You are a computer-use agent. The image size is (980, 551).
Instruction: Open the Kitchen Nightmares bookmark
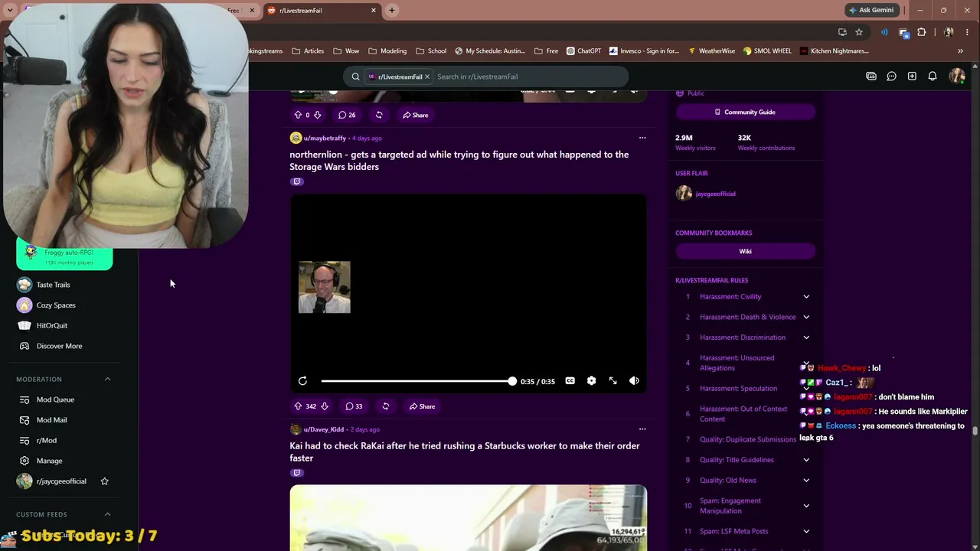point(834,51)
